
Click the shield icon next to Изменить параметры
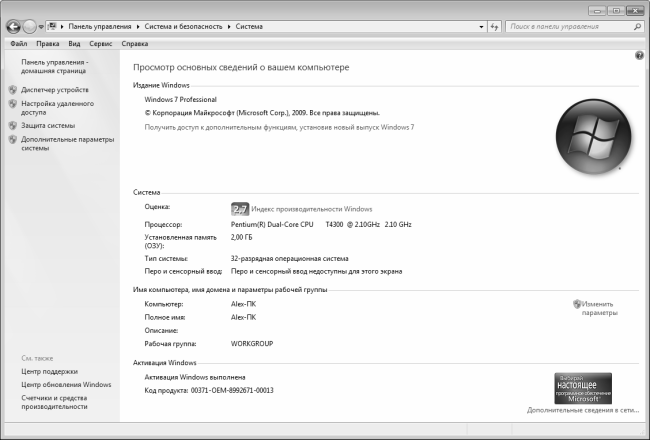point(577,303)
